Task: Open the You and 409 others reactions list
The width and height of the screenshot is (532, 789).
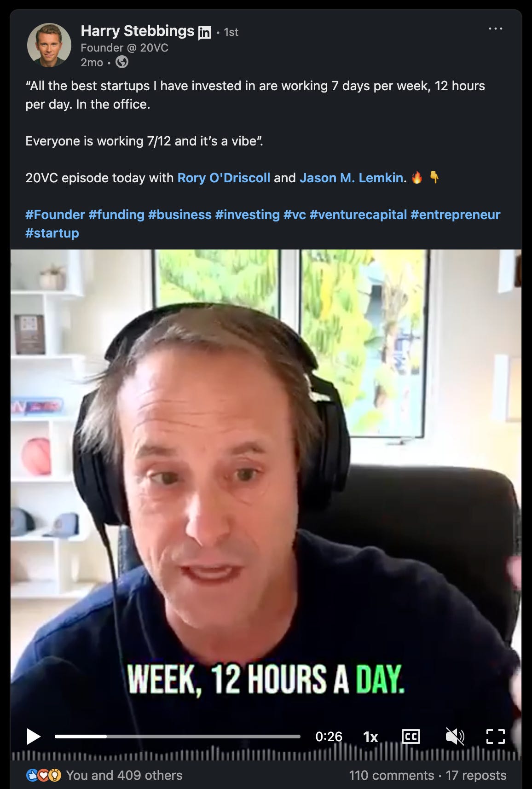Action: (124, 775)
